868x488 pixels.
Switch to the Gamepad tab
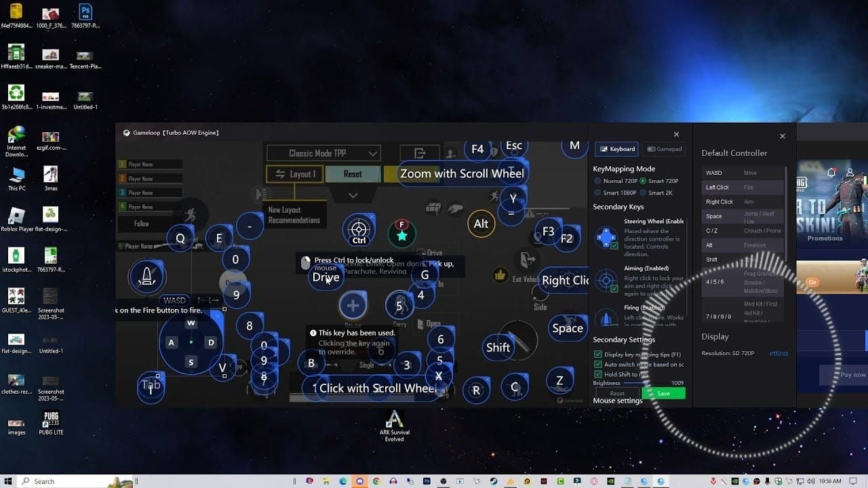click(x=664, y=149)
